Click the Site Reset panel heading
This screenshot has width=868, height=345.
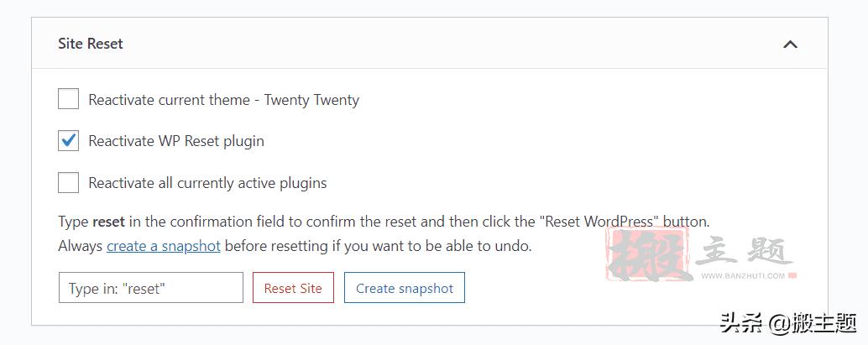point(91,44)
